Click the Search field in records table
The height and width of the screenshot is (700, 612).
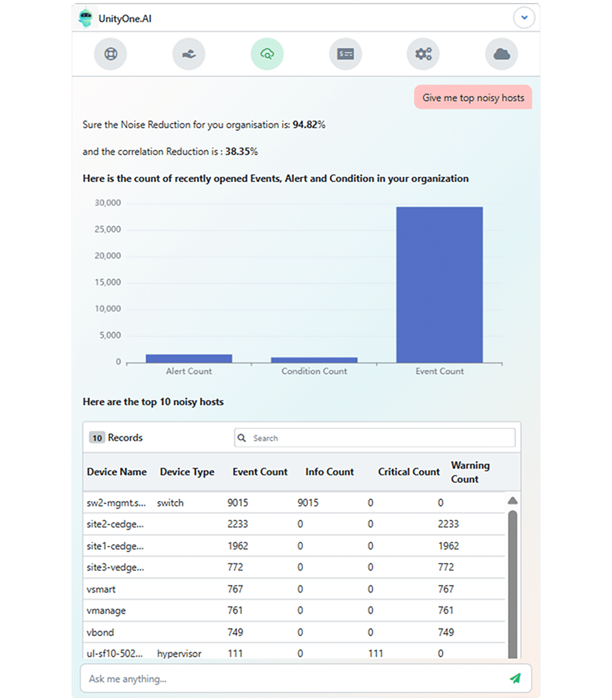click(380, 438)
